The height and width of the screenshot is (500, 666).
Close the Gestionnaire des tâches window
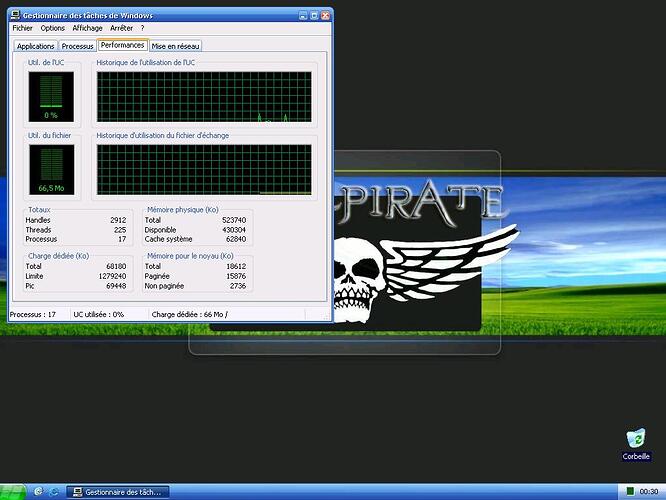(x=323, y=15)
